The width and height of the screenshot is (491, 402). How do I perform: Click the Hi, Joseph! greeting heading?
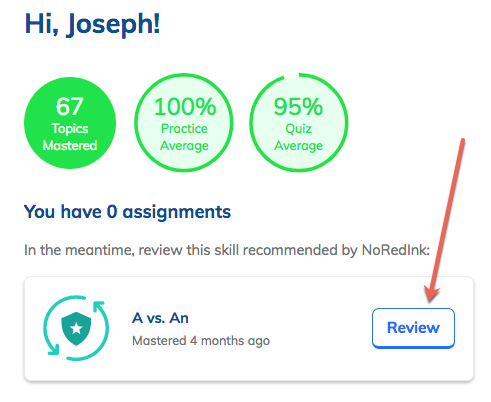click(x=92, y=24)
